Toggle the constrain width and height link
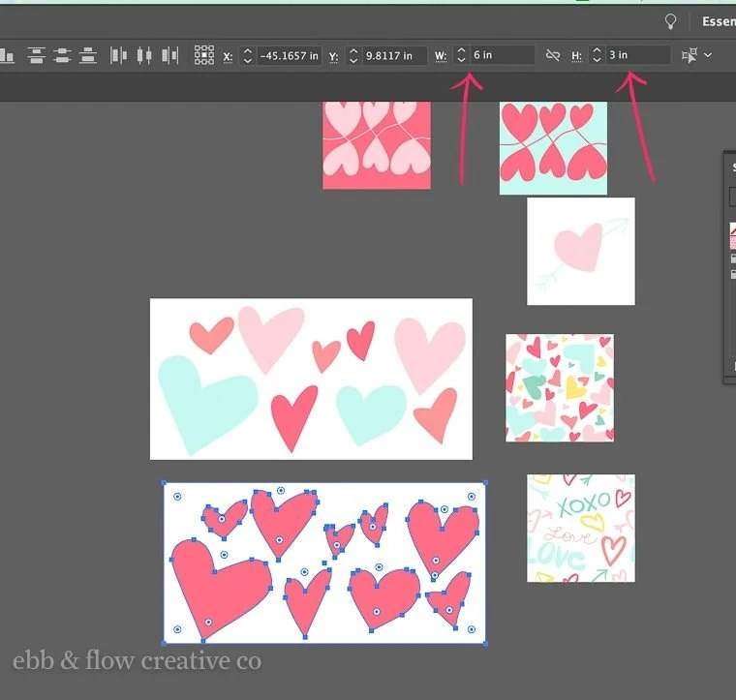The image size is (736, 700). click(x=553, y=55)
